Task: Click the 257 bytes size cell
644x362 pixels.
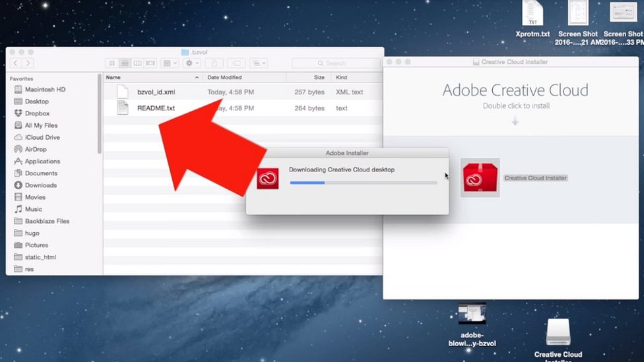Action: [x=309, y=92]
